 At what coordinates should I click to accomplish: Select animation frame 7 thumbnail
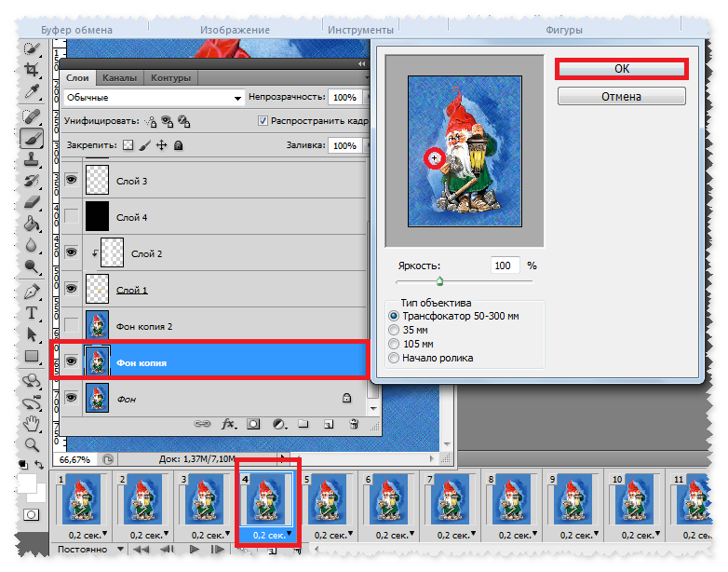coord(450,499)
